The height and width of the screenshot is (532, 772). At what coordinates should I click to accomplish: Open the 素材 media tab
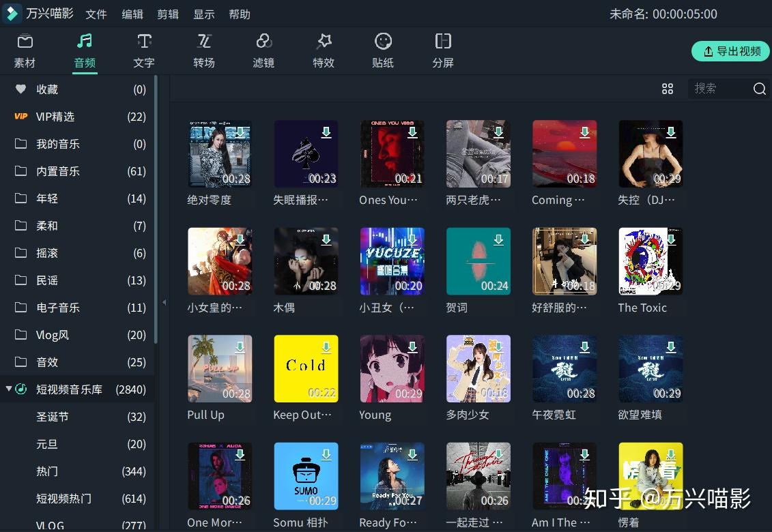[25, 51]
